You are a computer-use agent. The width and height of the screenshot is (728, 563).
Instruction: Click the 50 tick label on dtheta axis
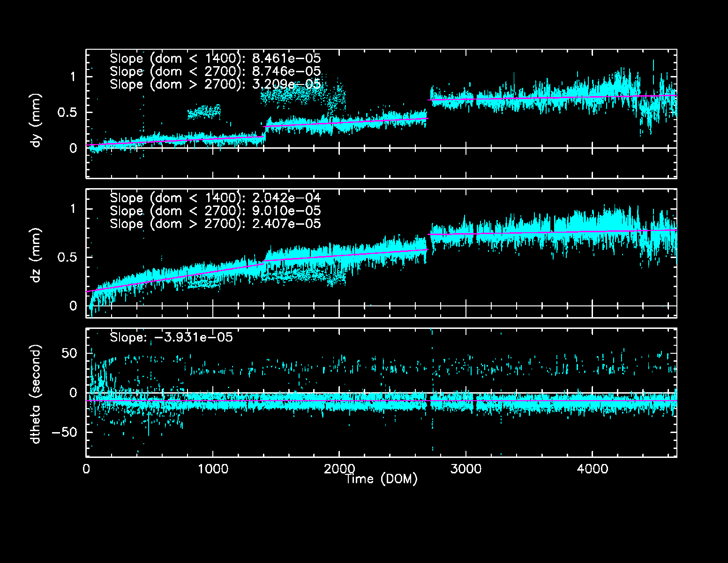(x=69, y=353)
